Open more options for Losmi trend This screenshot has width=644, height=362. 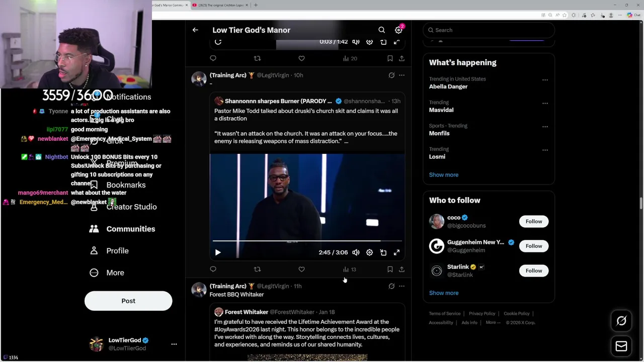545,150
